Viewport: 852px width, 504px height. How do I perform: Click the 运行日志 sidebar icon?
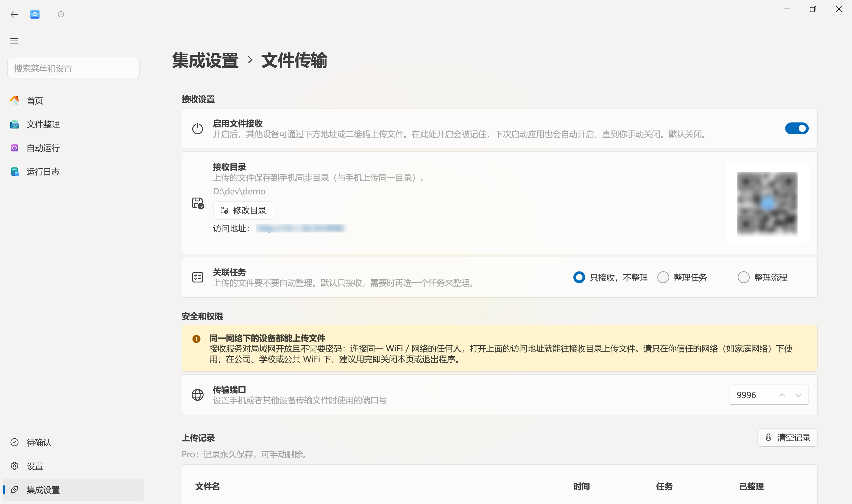tap(14, 172)
